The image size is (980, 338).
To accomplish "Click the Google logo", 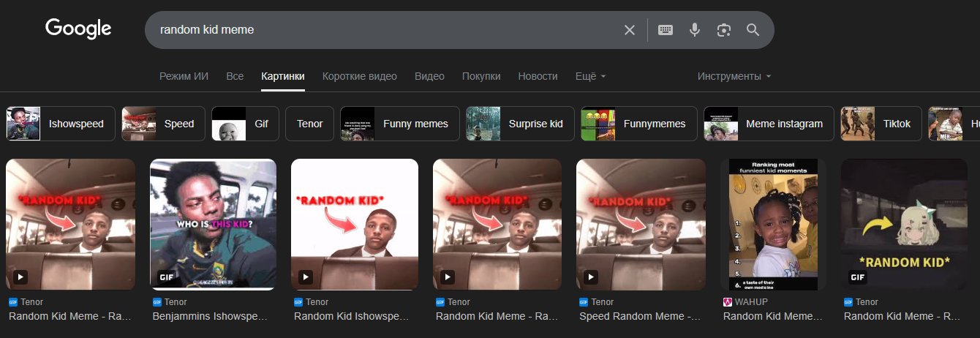I will tap(78, 29).
